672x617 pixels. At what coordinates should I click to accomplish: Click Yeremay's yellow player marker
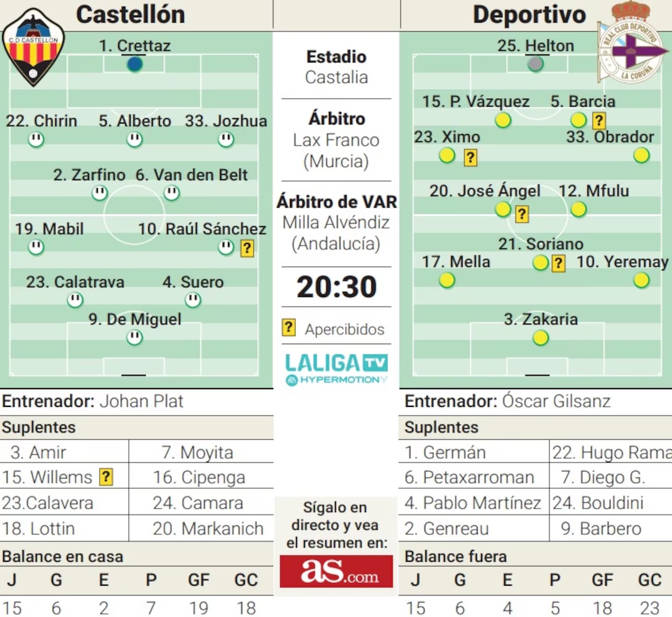coord(641,281)
